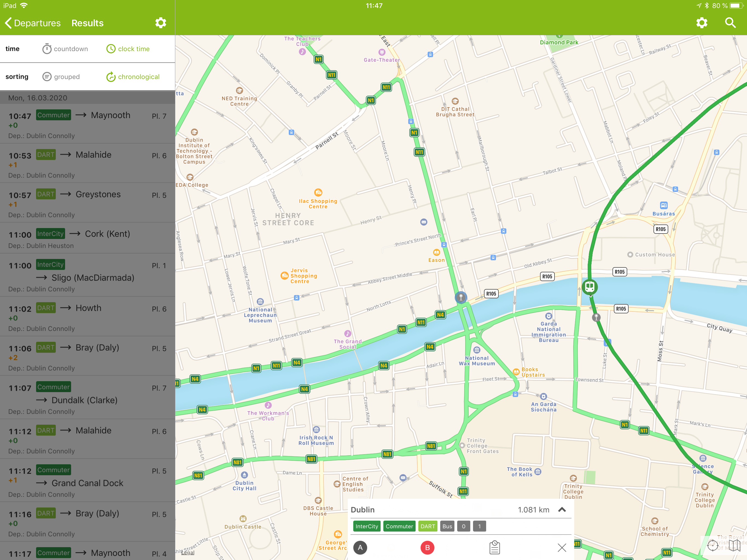Open map settings gear icon
The image size is (747, 560).
[702, 23]
